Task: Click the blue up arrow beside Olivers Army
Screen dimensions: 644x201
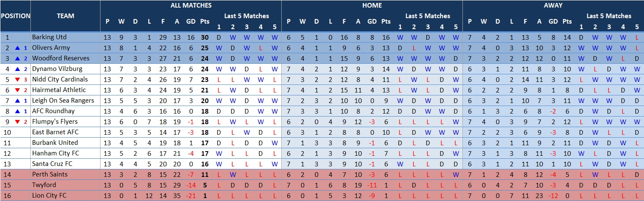Action: pos(18,48)
